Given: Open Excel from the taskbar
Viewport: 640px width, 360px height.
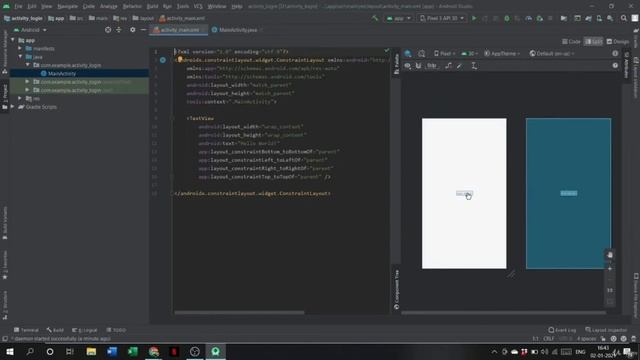Looking at the screenshot, I should pyautogui.click(x=133, y=351).
